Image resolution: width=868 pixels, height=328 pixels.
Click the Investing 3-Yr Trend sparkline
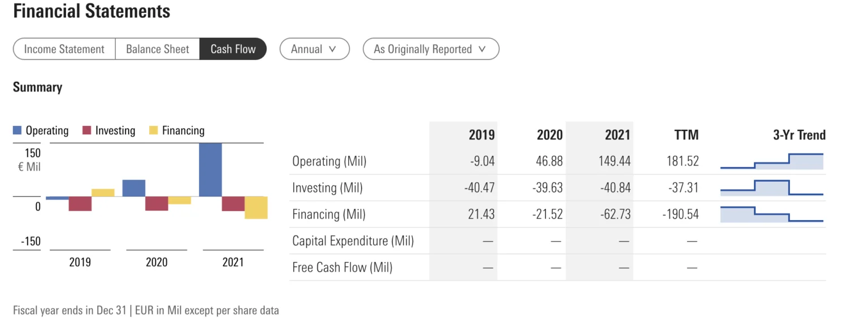coord(771,188)
